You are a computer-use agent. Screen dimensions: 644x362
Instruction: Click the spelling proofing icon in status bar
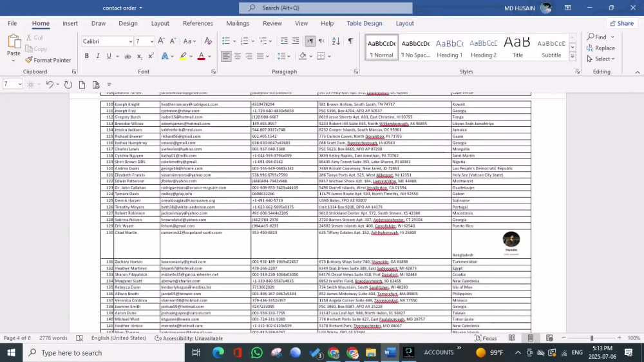click(80, 338)
